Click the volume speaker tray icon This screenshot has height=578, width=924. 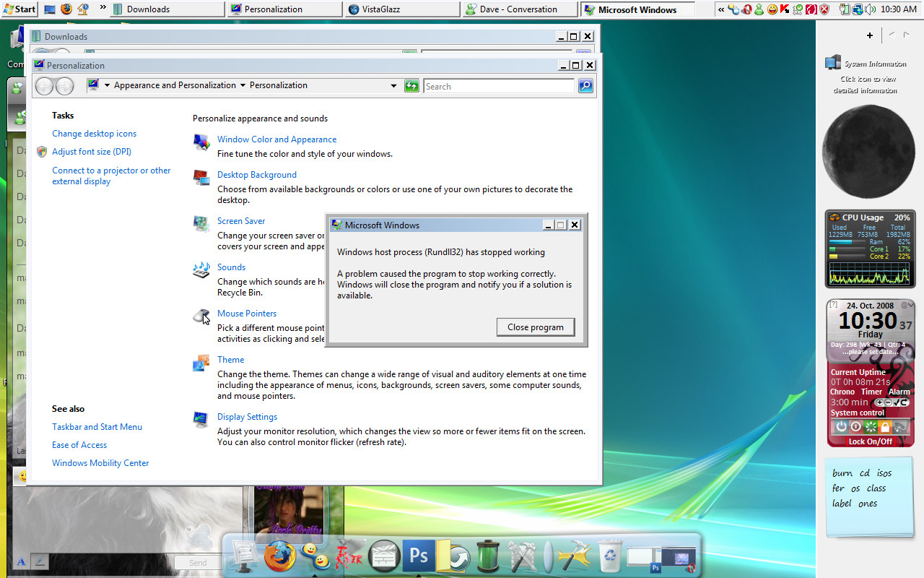tap(870, 9)
